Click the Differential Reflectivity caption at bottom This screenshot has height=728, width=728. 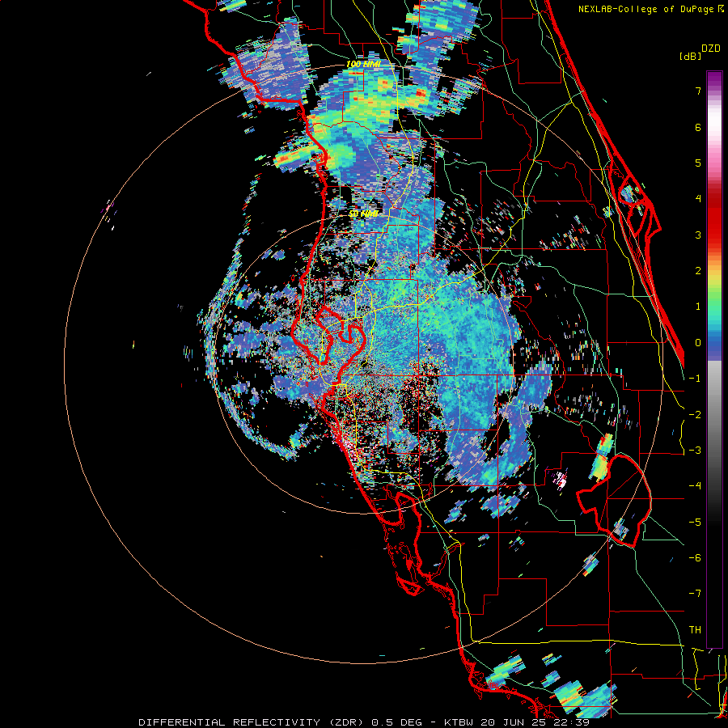(364, 722)
